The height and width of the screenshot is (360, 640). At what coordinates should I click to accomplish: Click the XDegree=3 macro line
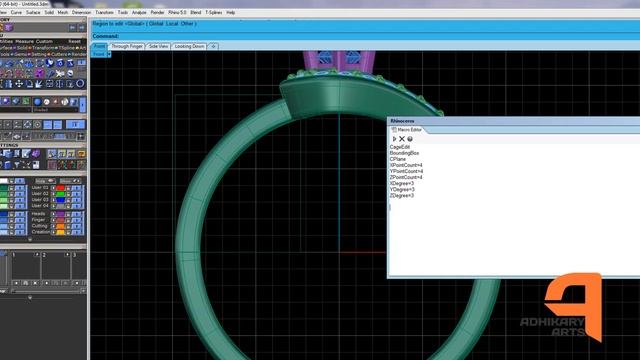click(x=402, y=184)
